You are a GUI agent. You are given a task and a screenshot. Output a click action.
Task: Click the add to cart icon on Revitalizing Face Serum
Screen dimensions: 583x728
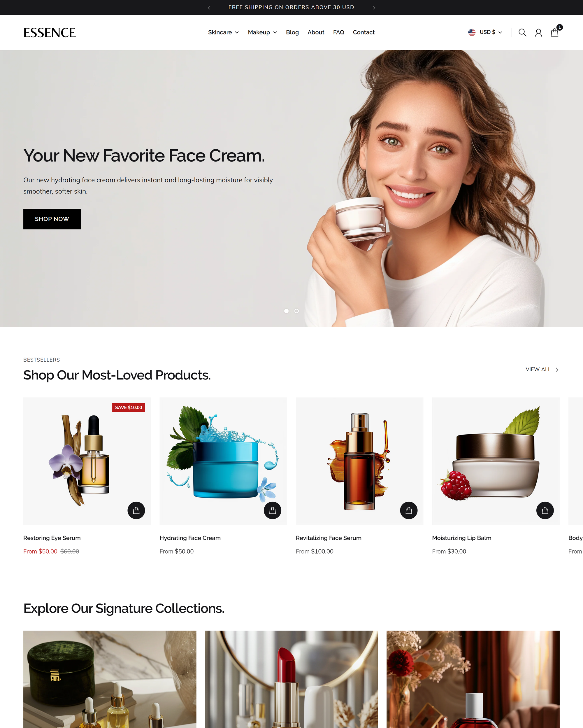coord(409,510)
